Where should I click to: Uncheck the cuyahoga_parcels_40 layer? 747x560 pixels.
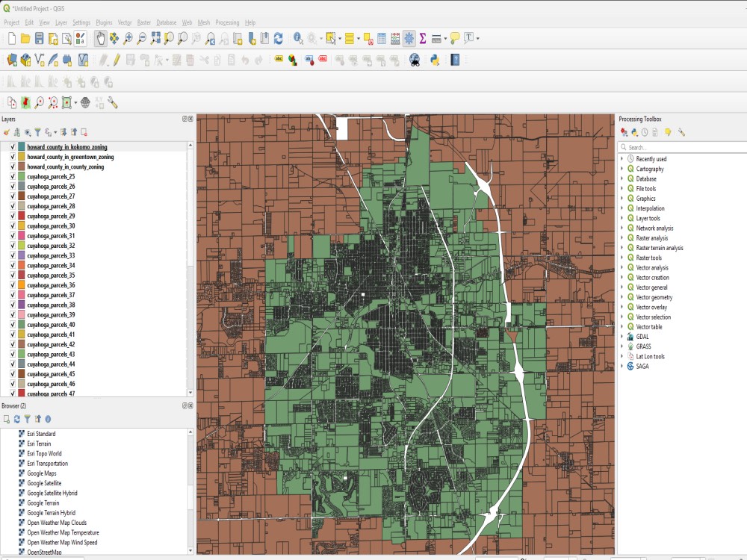(13, 325)
